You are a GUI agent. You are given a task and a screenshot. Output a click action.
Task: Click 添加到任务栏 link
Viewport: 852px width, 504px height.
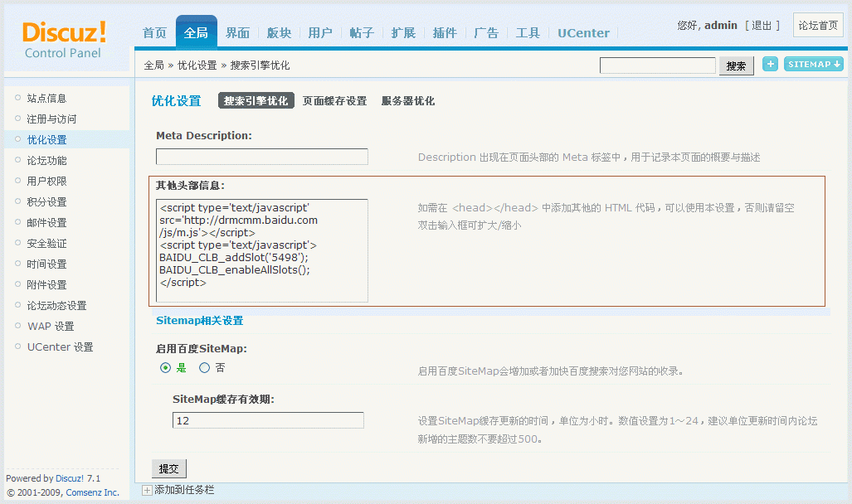pyautogui.click(x=184, y=490)
